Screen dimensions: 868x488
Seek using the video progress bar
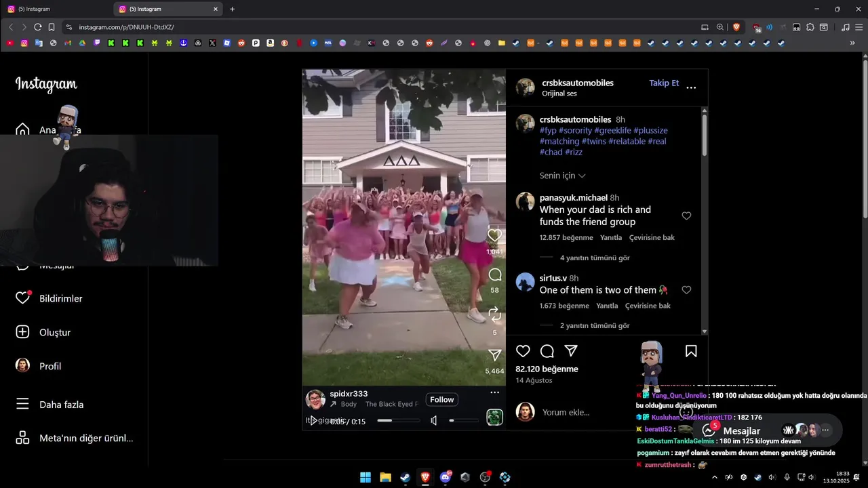(x=398, y=421)
